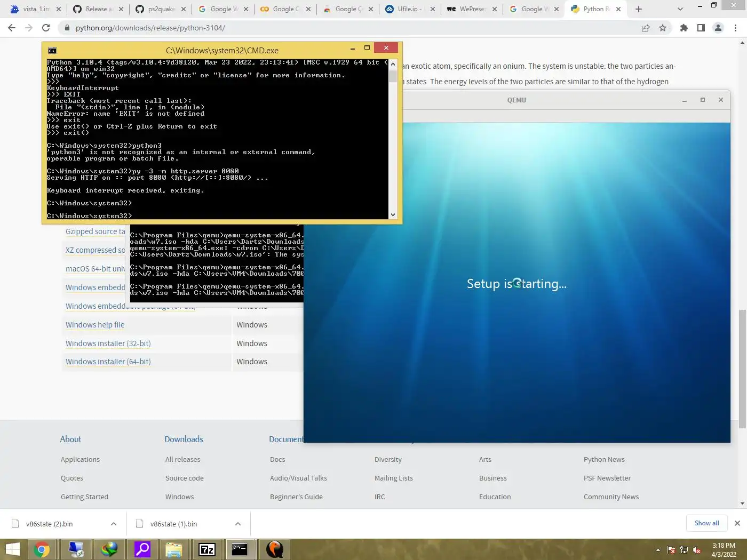Click the CMD scrollbar down arrow
This screenshot has height=560, width=747.
coord(393,215)
